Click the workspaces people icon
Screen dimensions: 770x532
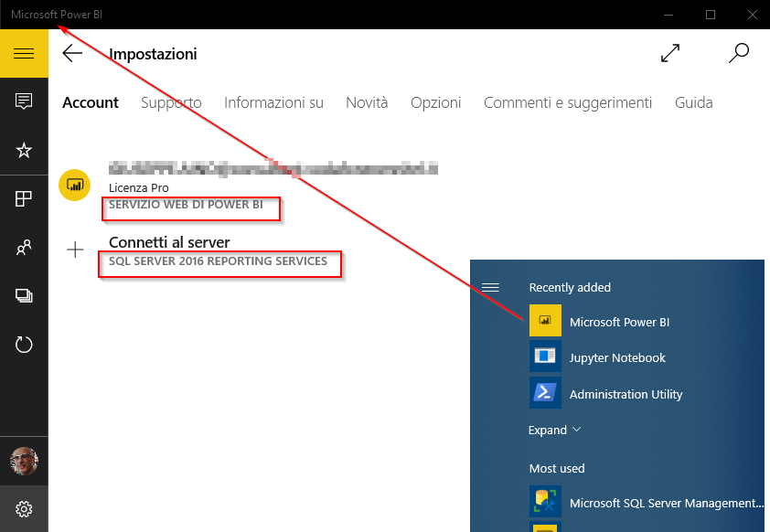coord(24,247)
